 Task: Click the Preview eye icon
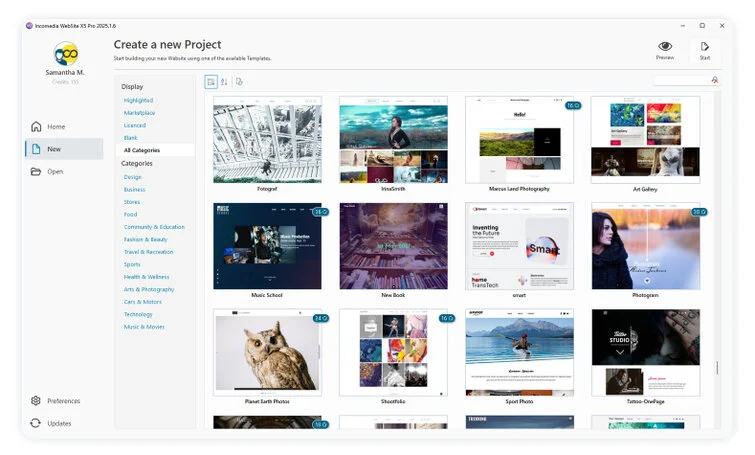[x=665, y=46]
